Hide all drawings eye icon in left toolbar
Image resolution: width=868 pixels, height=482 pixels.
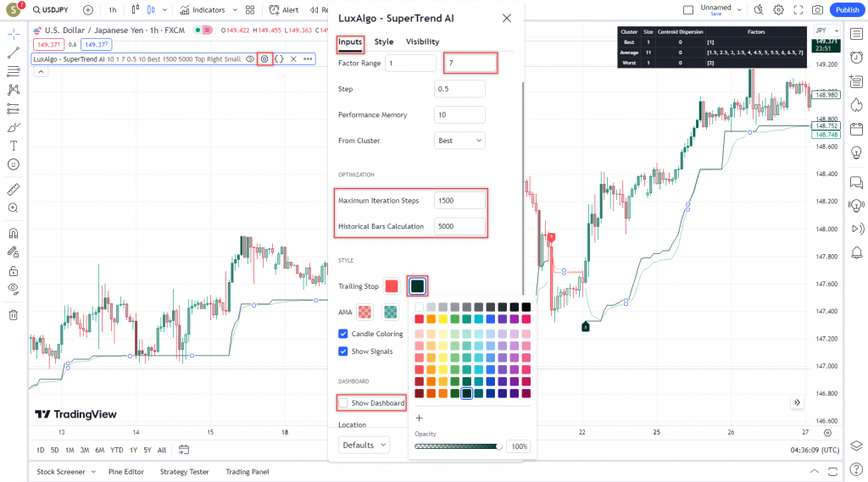[x=14, y=289]
